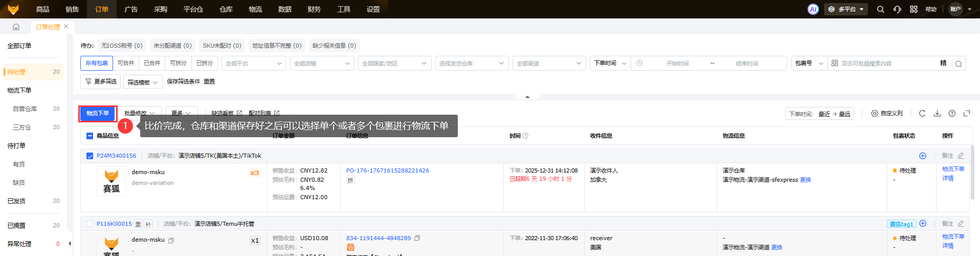This screenshot has width=980, height=256.
Task: Open 更多 actions dropdown
Action: coord(182,113)
